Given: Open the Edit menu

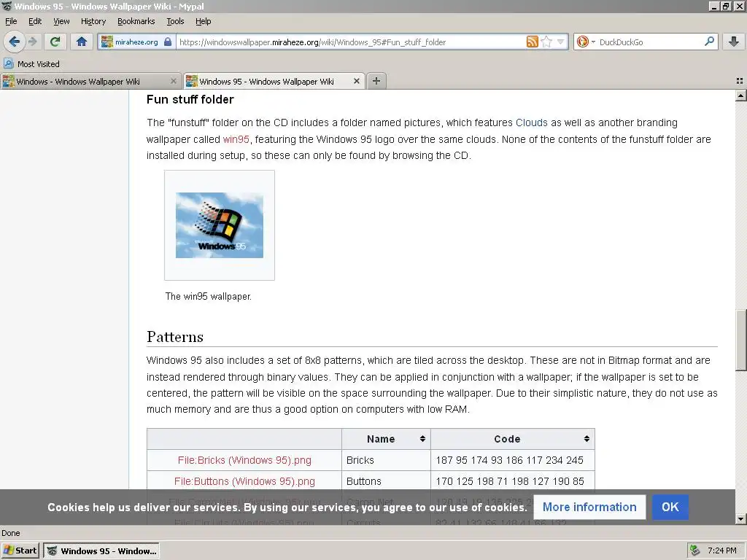Looking at the screenshot, I should point(35,21).
